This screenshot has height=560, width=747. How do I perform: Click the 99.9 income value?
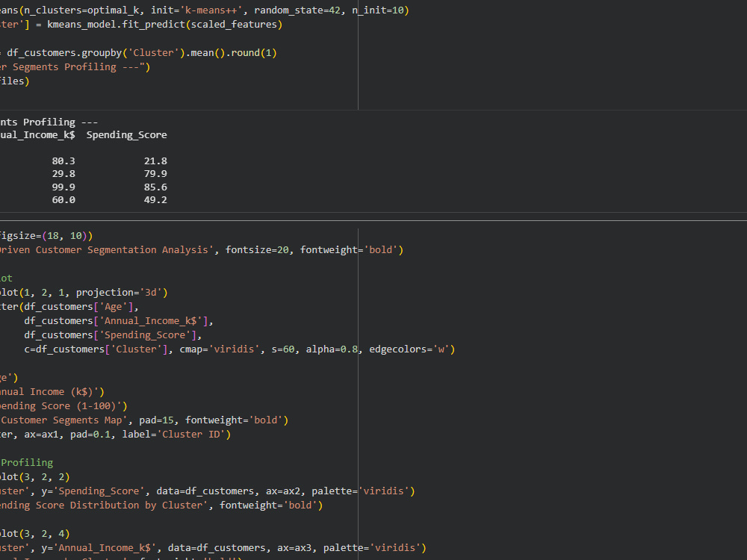[63, 187]
